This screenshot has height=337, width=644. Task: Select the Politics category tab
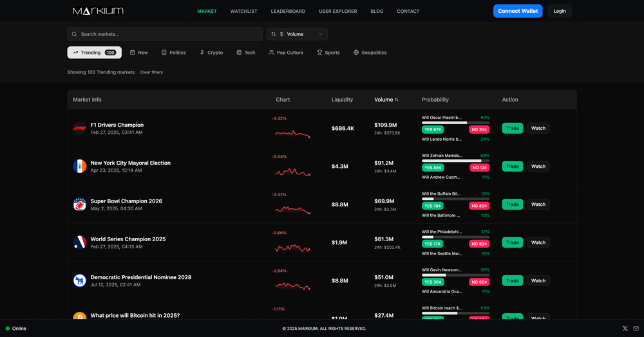click(174, 53)
